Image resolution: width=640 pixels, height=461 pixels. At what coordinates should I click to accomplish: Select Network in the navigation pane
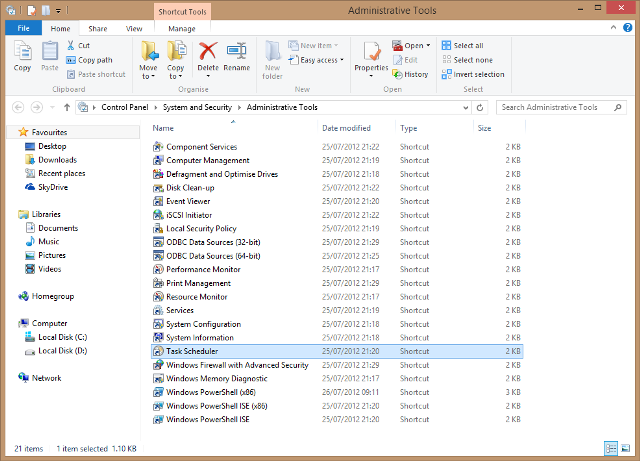47,378
